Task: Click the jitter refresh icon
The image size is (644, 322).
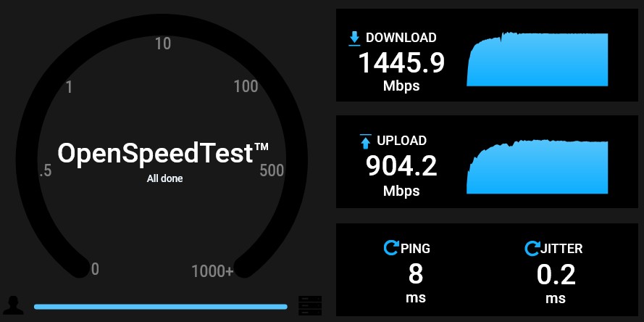Action: (532, 248)
